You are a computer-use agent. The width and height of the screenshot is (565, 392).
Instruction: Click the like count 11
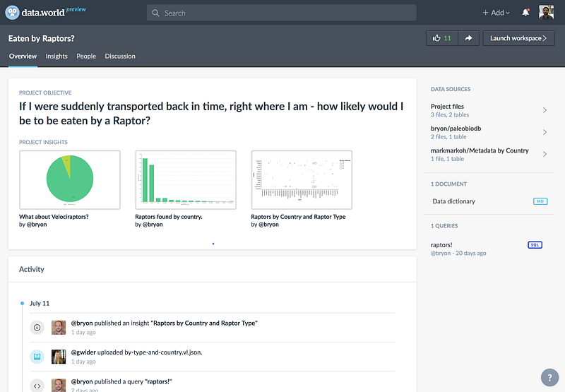point(447,38)
